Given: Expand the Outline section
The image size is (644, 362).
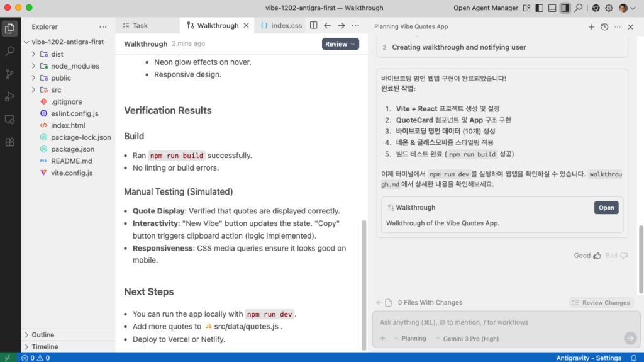Looking at the screenshot, I should (x=43, y=335).
